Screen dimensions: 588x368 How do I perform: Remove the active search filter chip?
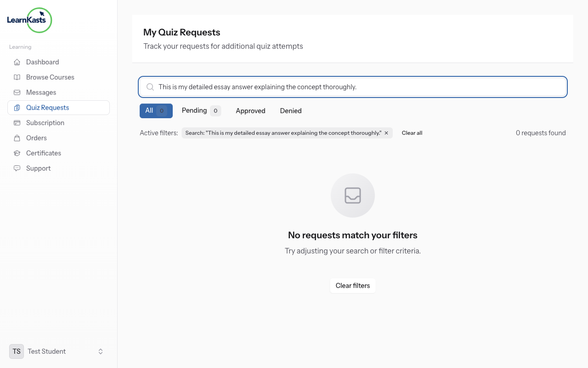(386, 133)
